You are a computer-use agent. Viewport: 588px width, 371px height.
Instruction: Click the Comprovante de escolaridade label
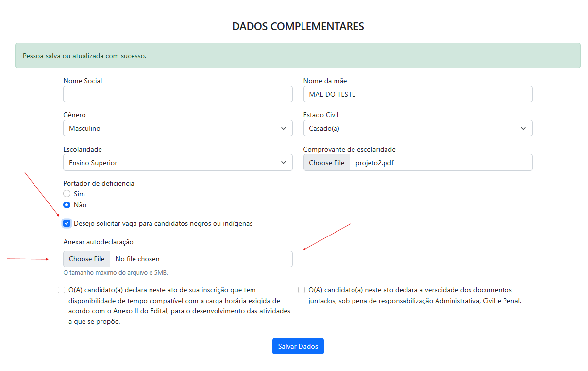tap(349, 149)
